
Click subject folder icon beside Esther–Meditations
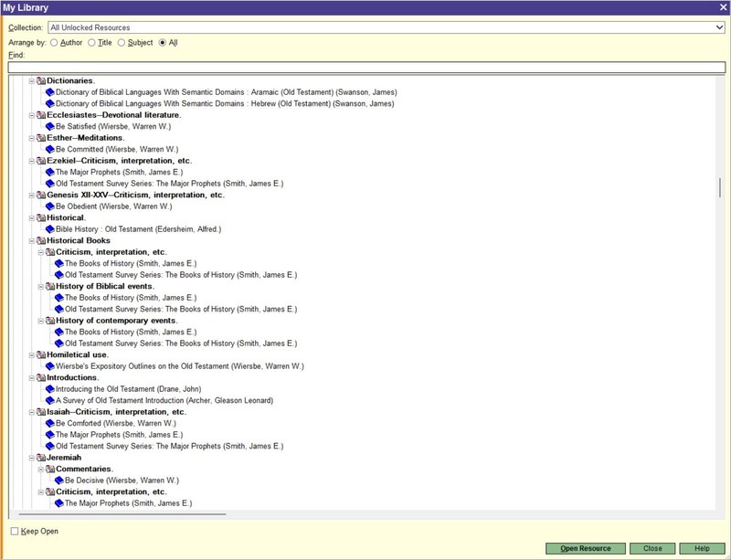tap(41, 138)
